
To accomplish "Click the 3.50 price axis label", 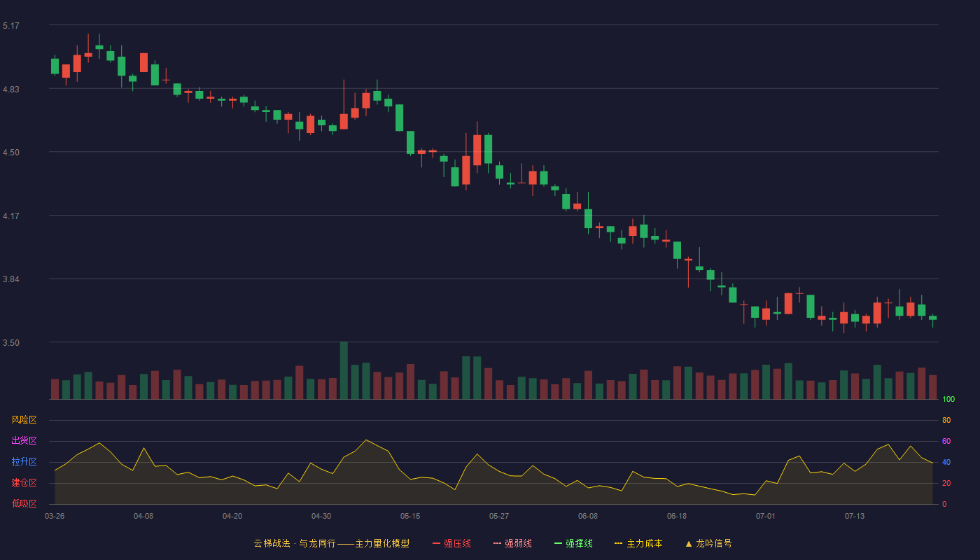I will pos(11,343).
